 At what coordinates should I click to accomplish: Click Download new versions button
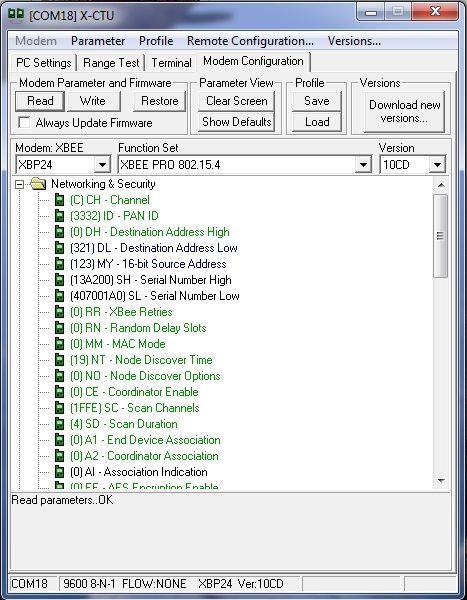(405, 111)
